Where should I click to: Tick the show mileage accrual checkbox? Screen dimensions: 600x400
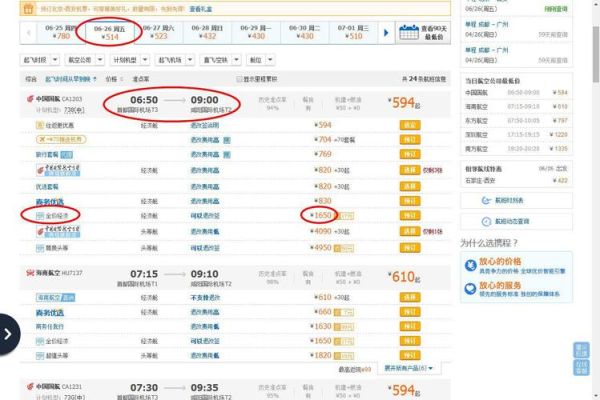click(x=239, y=79)
